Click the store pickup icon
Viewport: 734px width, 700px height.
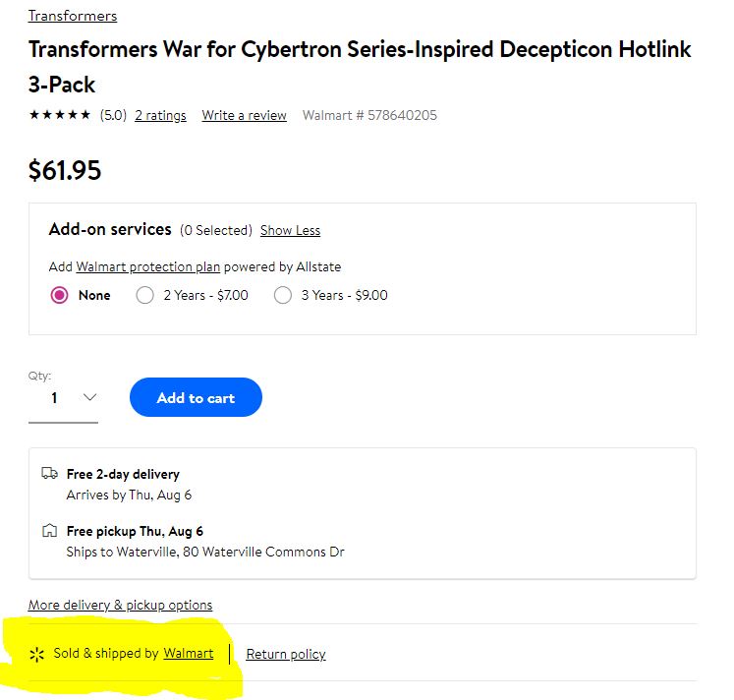click(49, 531)
